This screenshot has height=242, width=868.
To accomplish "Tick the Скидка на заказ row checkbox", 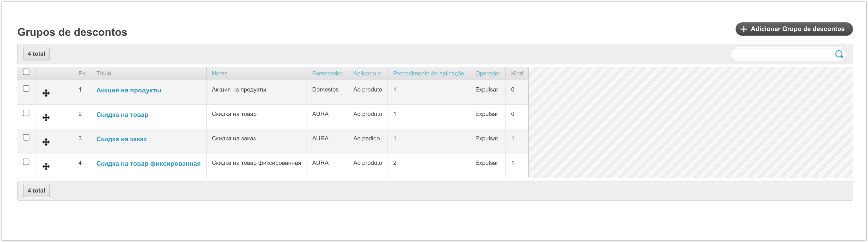I will point(26,137).
